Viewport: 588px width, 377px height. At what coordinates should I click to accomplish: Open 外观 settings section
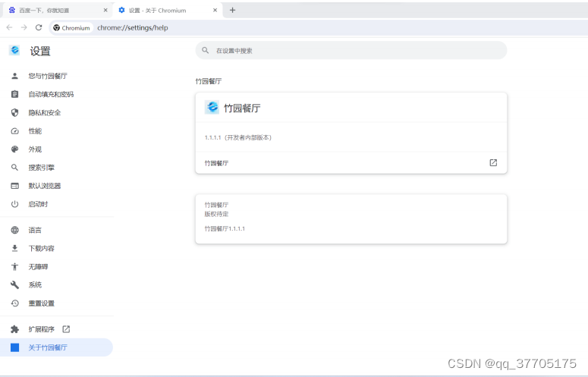[56, 149]
